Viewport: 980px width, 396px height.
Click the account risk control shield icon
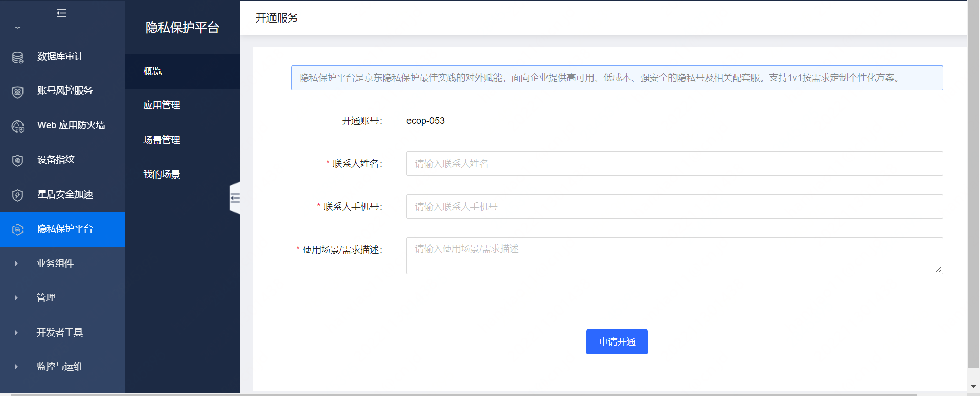(18, 92)
